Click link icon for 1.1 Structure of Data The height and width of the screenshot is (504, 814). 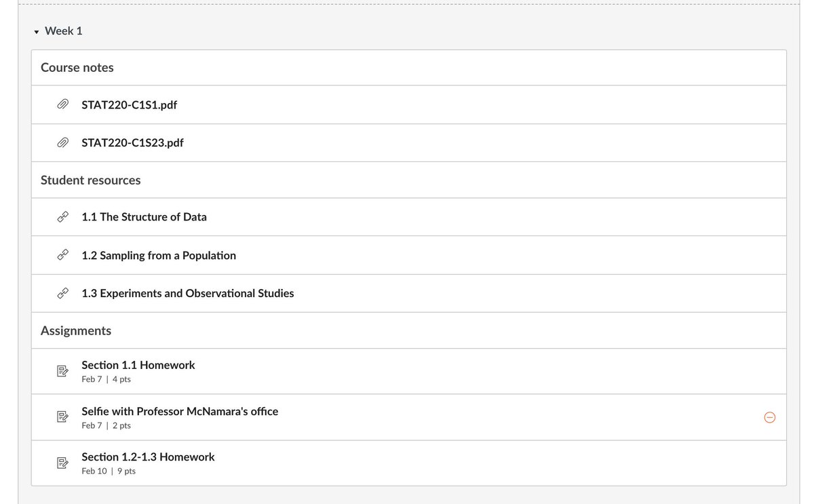click(x=62, y=217)
